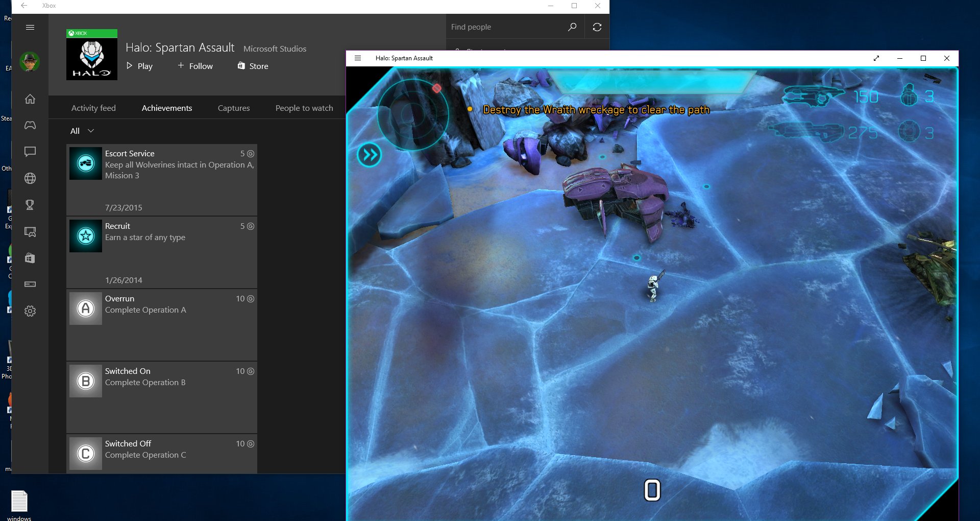The width and height of the screenshot is (980, 521).
Task: Minimize the Halo: Spartan Assault window
Action: click(900, 58)
